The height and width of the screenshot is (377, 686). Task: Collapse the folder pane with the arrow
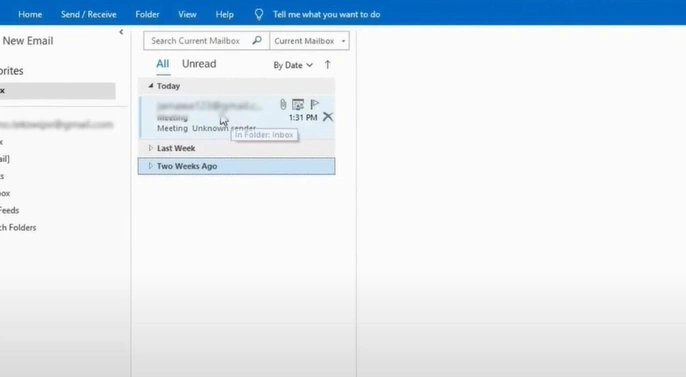121,32
